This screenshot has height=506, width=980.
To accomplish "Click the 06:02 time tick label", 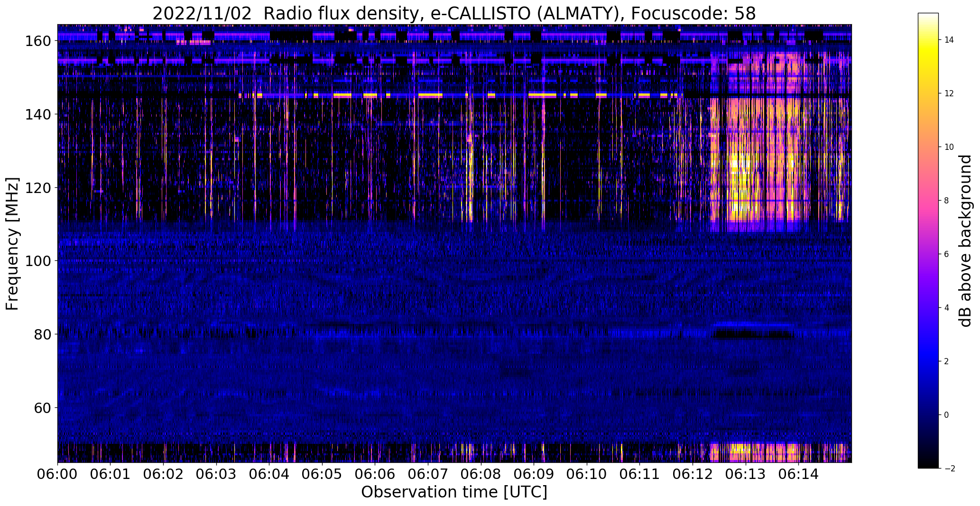I will 164,474.
